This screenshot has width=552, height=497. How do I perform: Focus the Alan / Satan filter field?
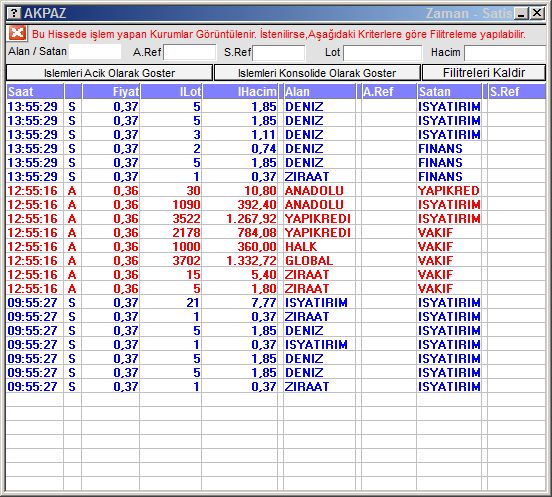(95, 52)
